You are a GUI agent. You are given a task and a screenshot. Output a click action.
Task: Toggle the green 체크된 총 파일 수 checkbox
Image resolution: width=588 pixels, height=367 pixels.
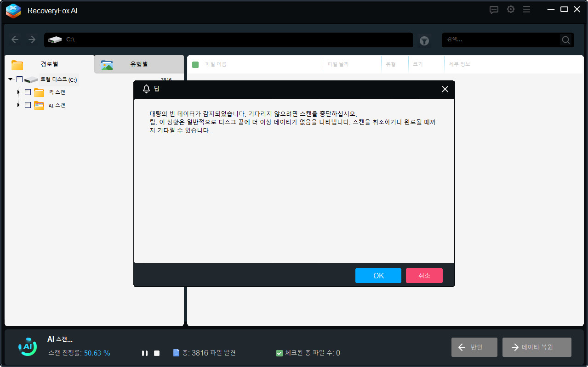[x=279, y=353]
